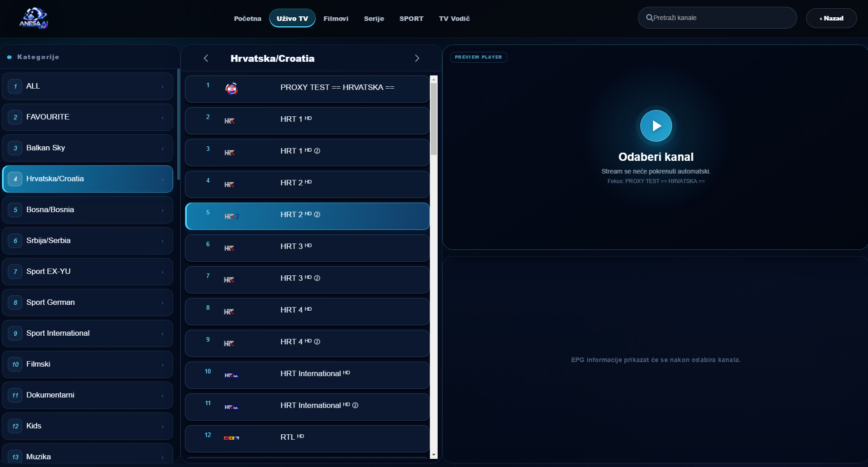
Task: Click the channel list scroll up arrow
Action: (x=434, y=79)
